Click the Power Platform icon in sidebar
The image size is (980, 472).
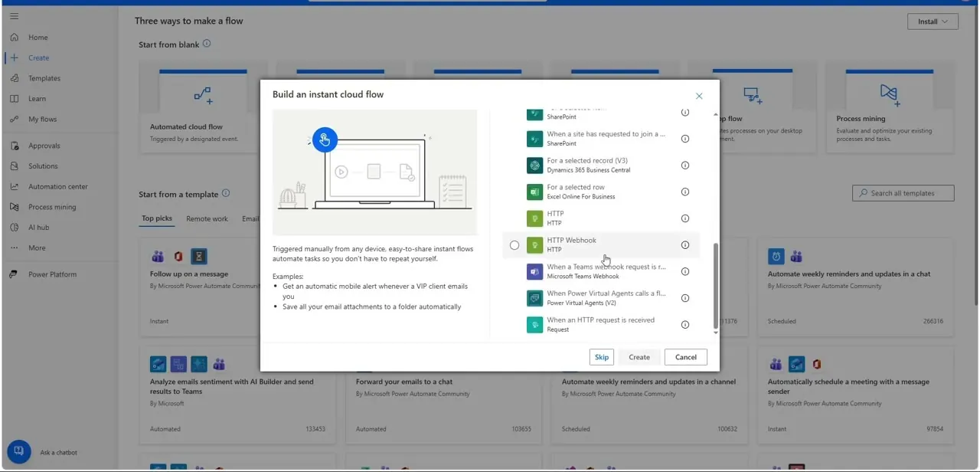[x=14, y=274]
